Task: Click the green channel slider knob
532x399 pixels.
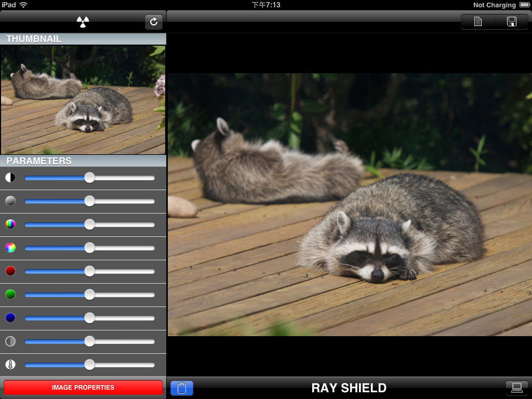Action: pyautogui.click(x=89, y=295)
